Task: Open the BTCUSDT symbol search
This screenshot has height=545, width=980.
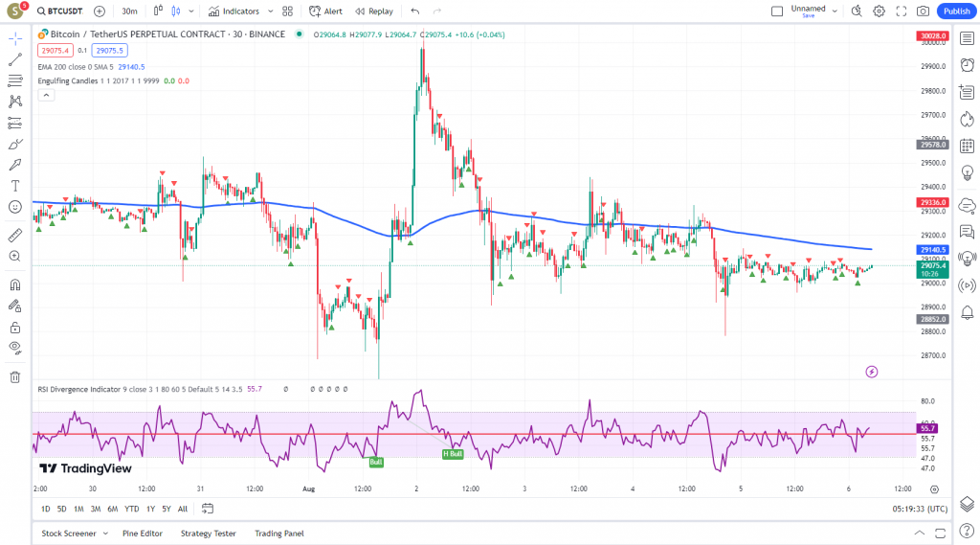Action: tap(59, 11)
